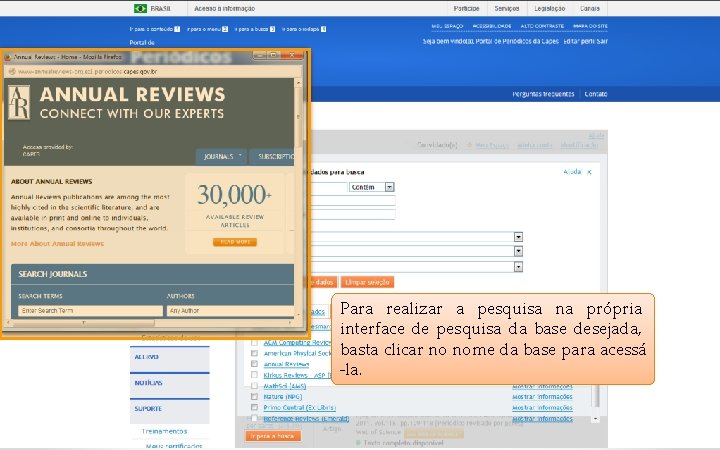Open Reference Reviews (Emerald) link

[x=306, y=419]
